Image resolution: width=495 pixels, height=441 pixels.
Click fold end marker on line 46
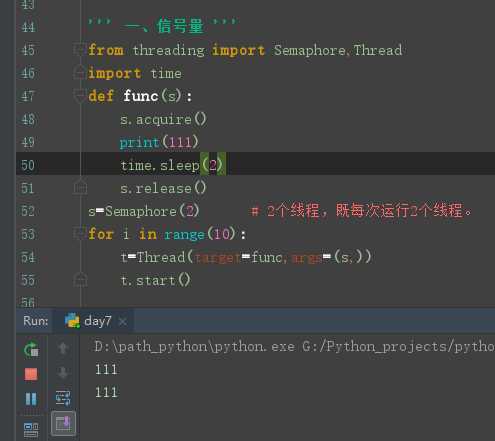[79, 72]
